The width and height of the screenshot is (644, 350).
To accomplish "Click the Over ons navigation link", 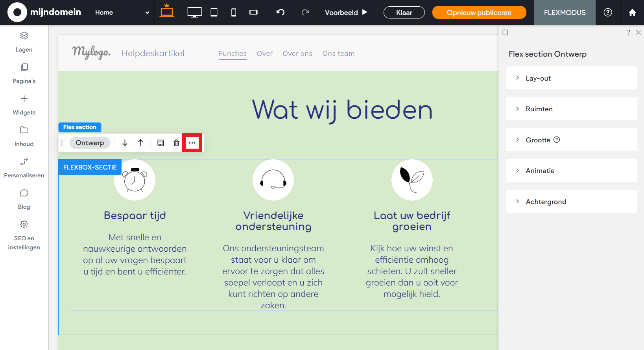I will 297,53.
